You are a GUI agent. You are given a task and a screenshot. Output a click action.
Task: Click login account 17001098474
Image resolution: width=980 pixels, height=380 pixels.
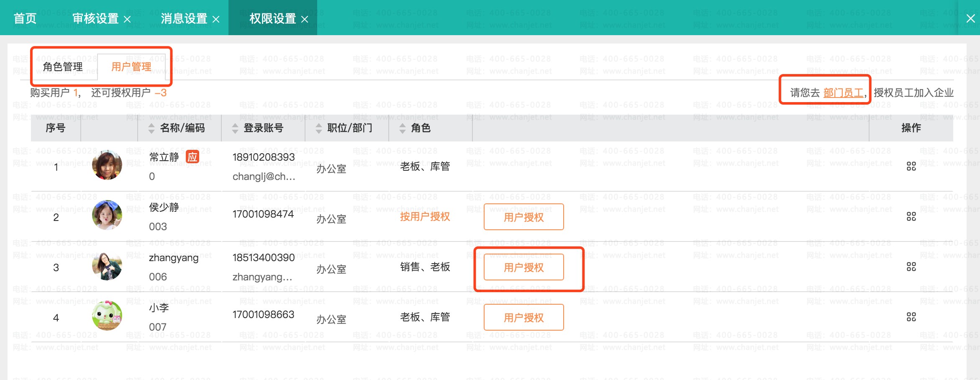(263, 214)
